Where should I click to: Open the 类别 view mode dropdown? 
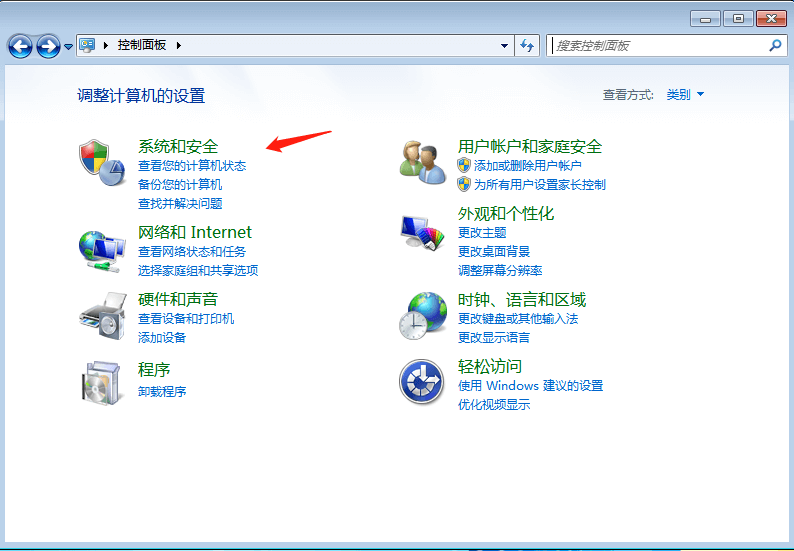685,94
